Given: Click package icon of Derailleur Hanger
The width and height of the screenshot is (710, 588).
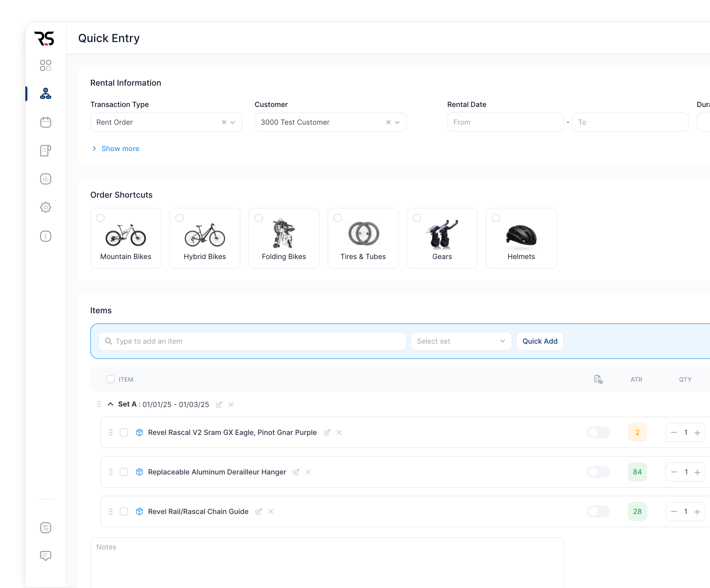Looking at the screenshot, I should [139, 472].
